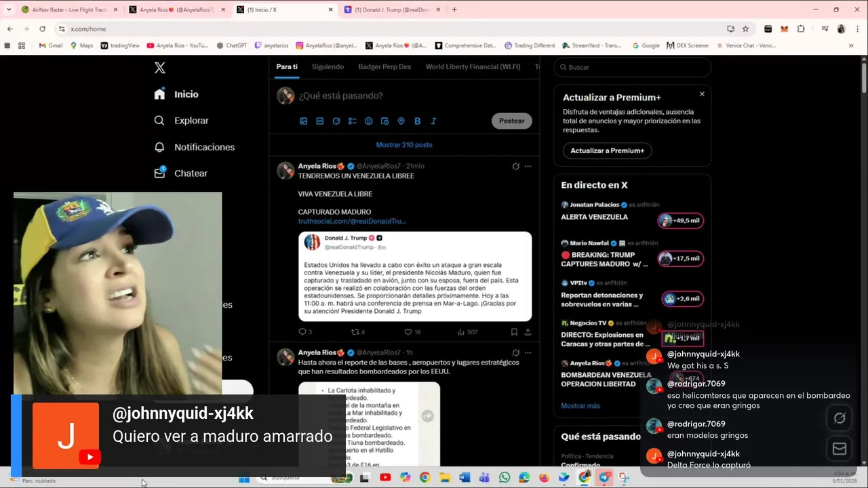Click Mostrar más under En directo
This screenshot has height=488, width=868.
(580, 406)
